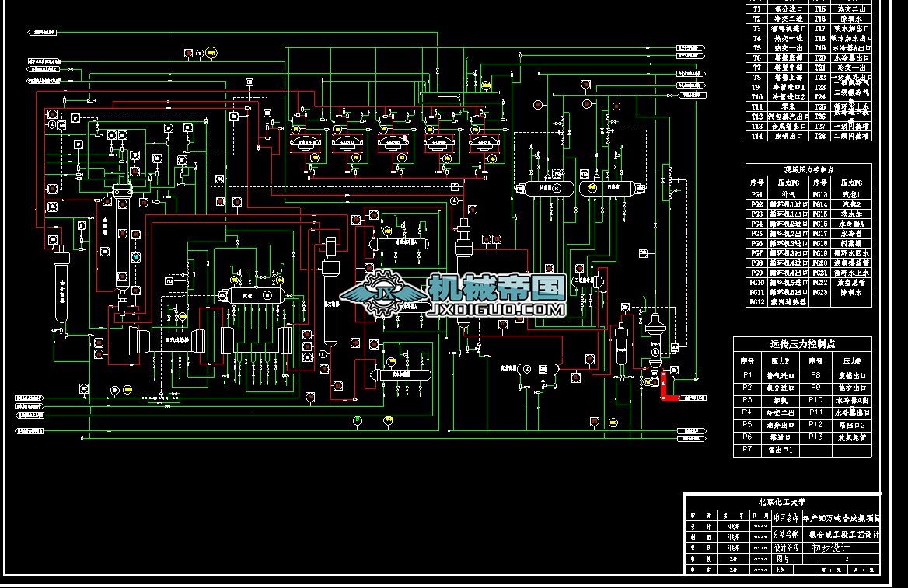Click the T19 table cell
Viewport: 908px width, 588px height.
point(820,48)
